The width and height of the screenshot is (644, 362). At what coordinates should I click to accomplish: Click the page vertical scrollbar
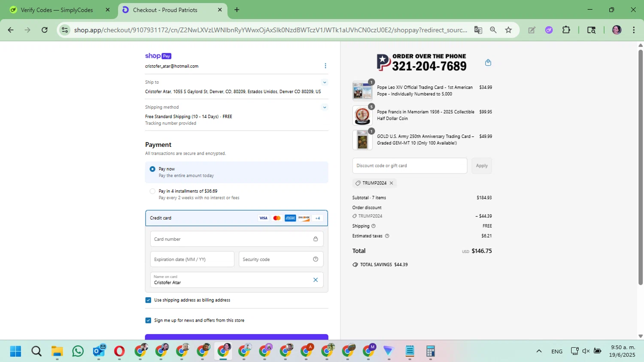point(641,167)
